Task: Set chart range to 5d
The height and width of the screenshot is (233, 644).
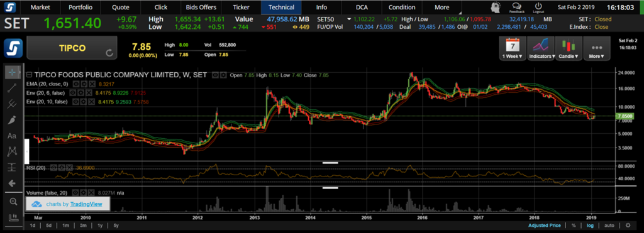Action: 48,225
